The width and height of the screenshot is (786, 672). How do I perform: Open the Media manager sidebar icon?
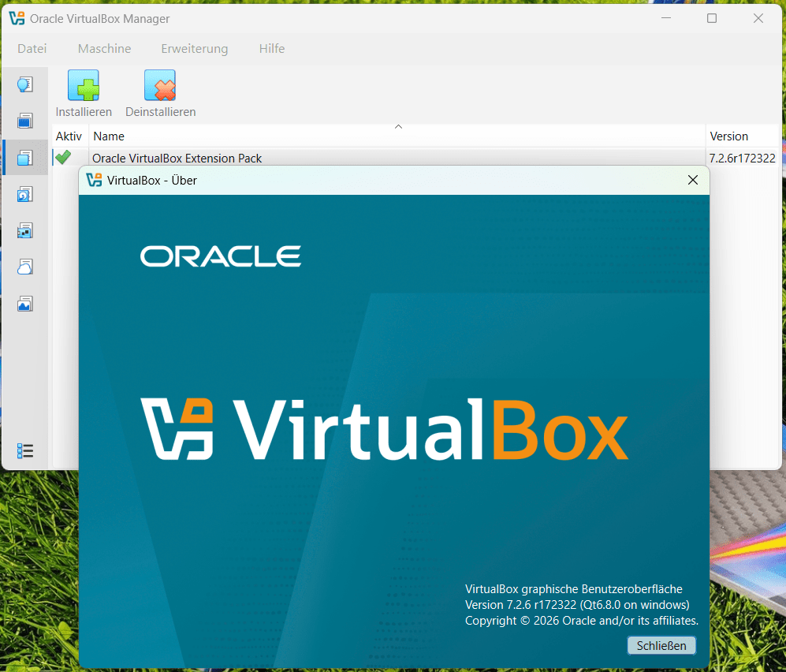[25, 194]
